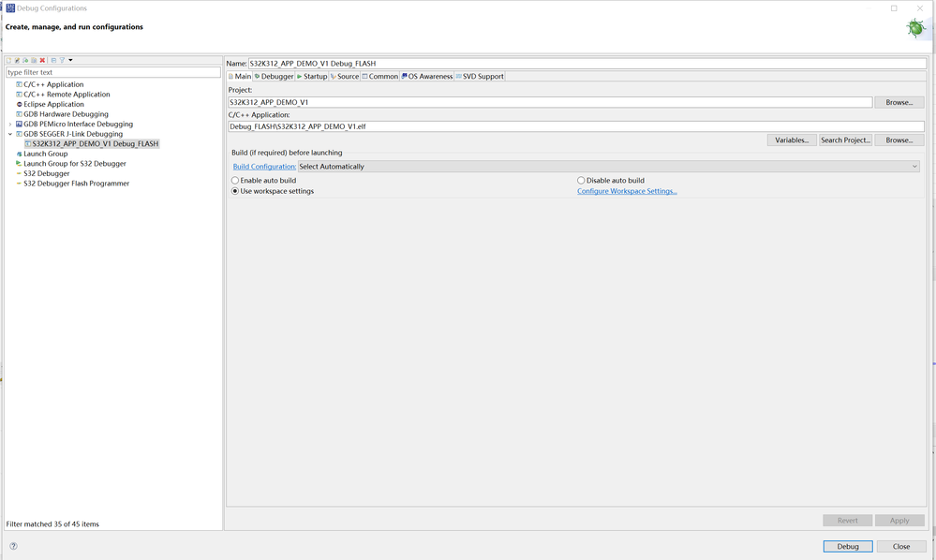Click the Launch Group for S32 Debugger icon

click(x=19, y=163)
